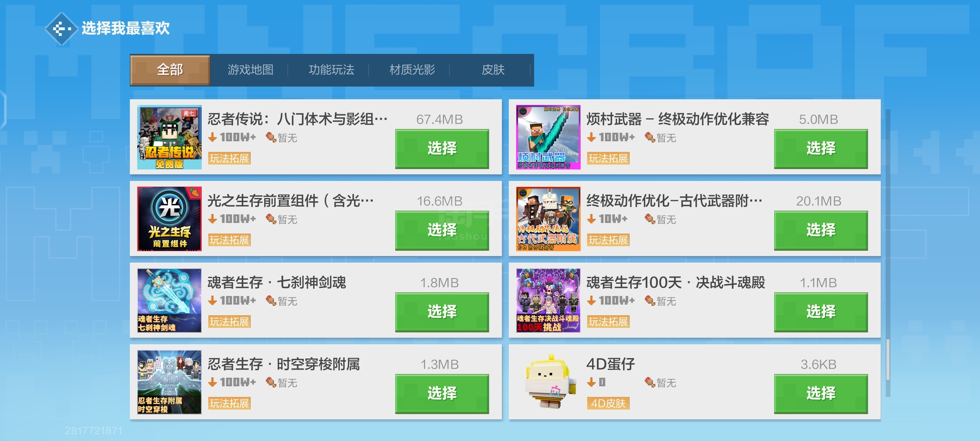The image size is (980, 441).
Task: Switch to the 游戏地图 tab
Action: point(250,70)
